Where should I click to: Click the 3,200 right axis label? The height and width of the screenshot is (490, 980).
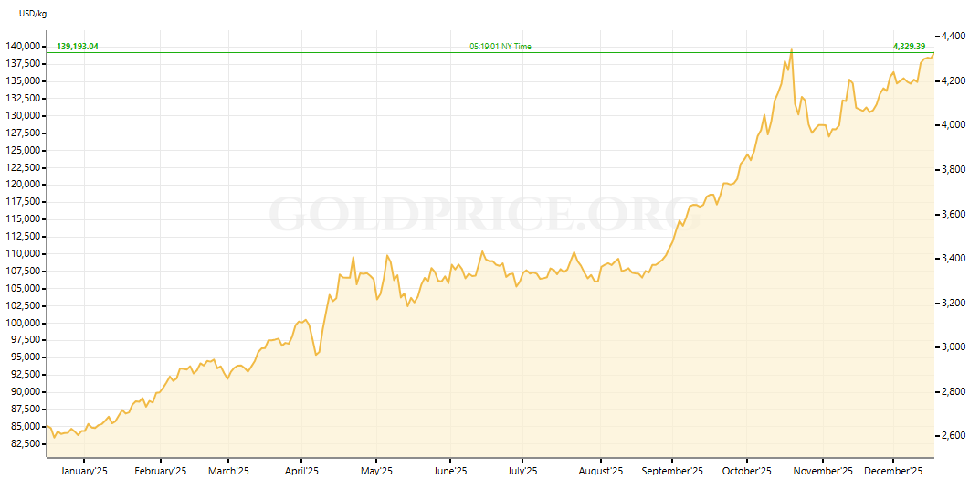pyautogui.click(x=952, y=303)
